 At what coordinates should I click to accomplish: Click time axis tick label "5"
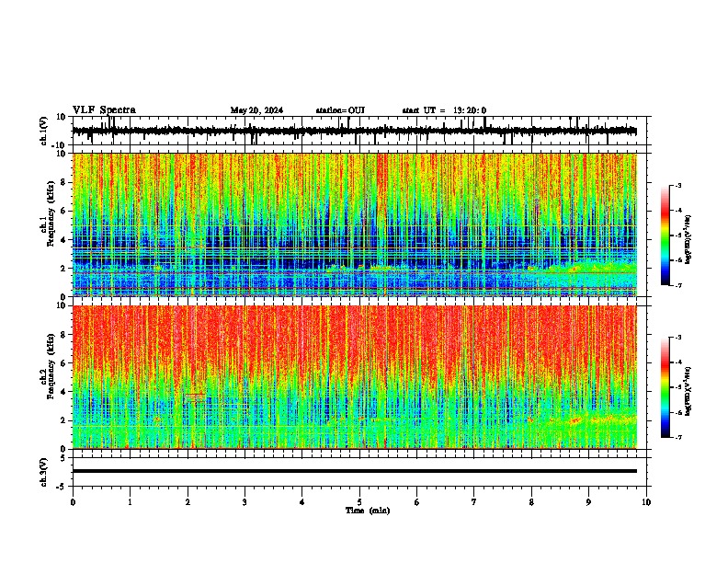[359, 502]
